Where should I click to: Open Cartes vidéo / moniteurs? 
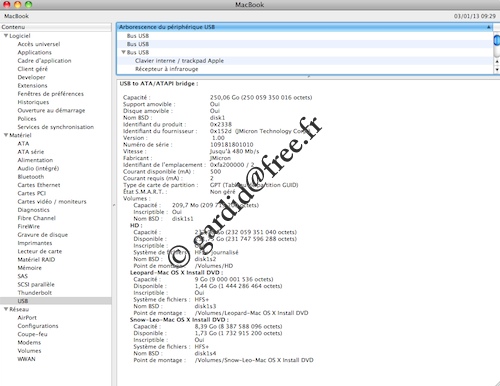click(52, 202)
